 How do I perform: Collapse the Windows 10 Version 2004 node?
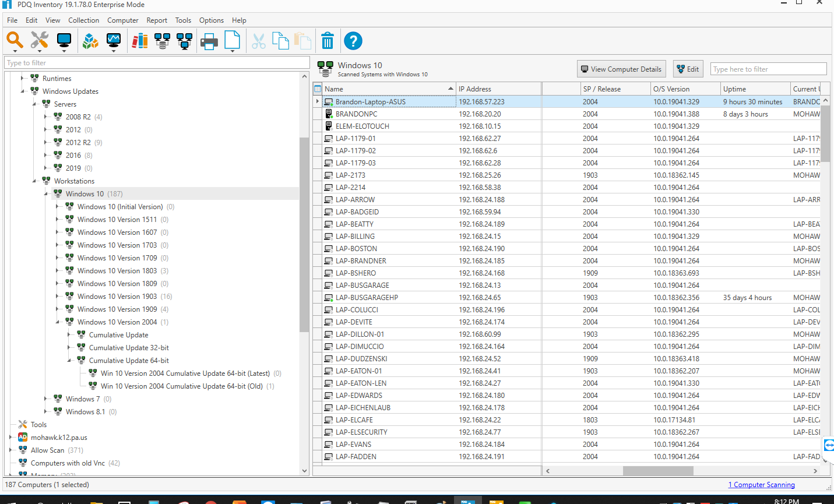click(58, 322)
